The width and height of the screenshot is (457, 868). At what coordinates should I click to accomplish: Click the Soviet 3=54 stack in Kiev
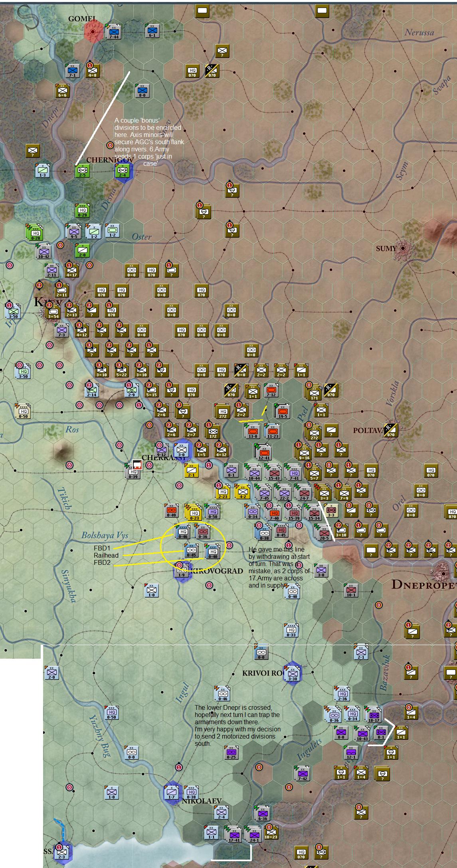point(53,312)
